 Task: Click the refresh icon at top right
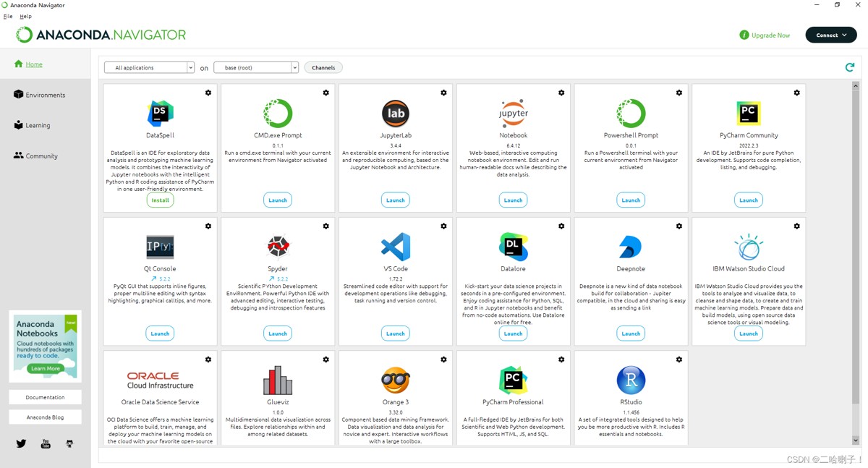coord(850,67)
